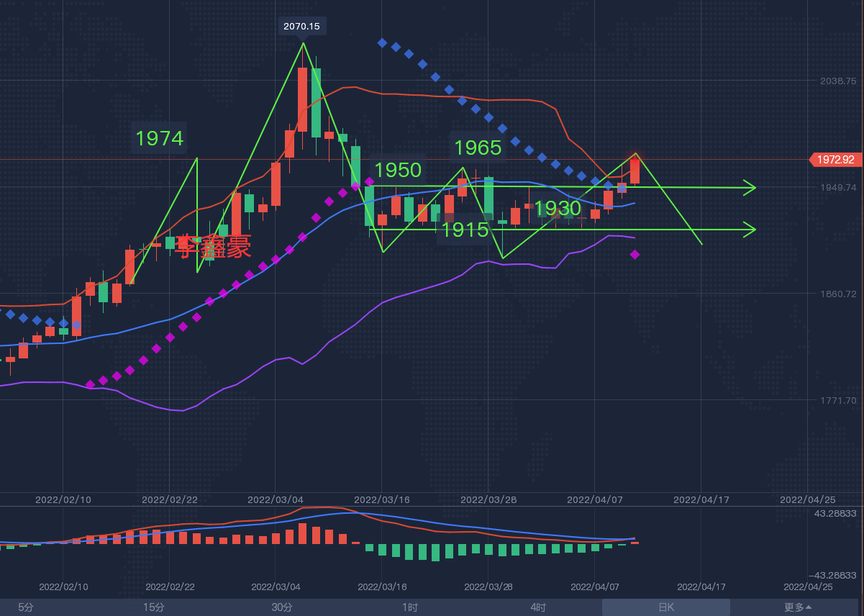Image resolution: width=864 pixels, height=616 pixels.
Task: Select the green 1974 annotation label
Action: [x=160, y=138]
